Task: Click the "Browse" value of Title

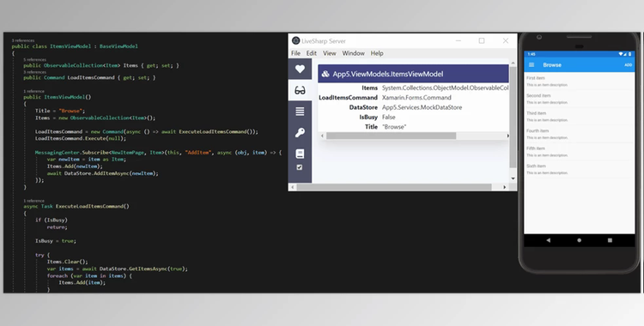Action: click(x=394, y=127)
